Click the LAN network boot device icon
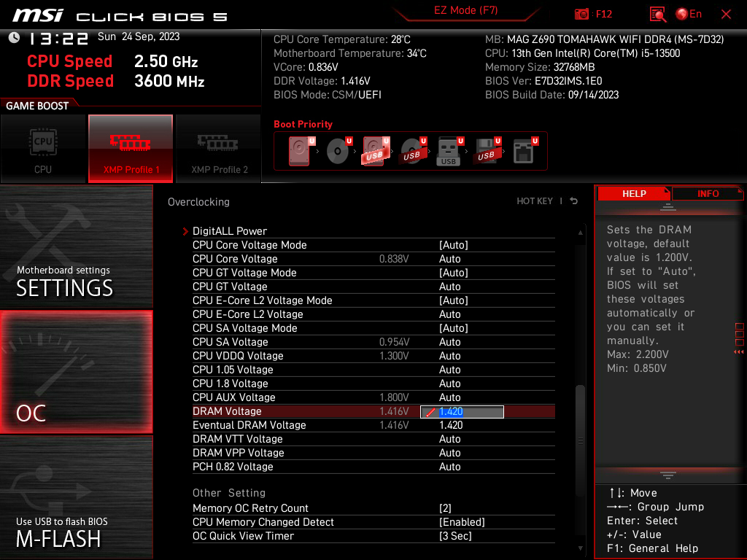 click(524, 149)
